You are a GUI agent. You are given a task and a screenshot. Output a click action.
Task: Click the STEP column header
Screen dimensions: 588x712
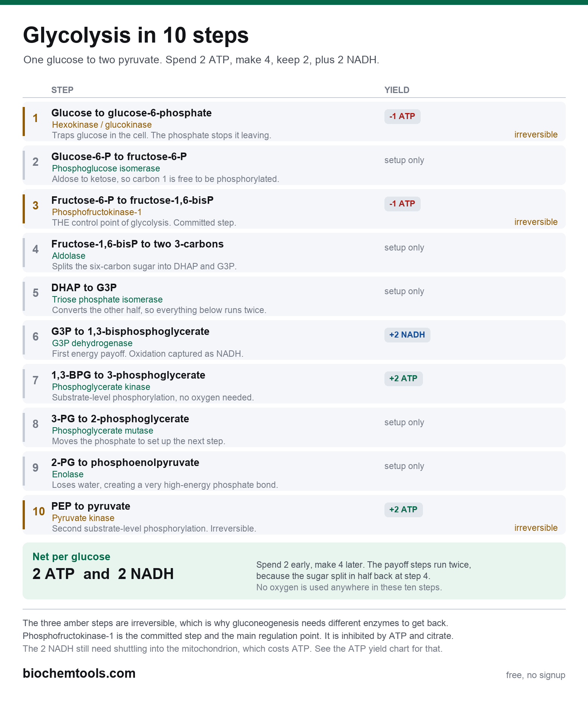(x=62, y=90)
